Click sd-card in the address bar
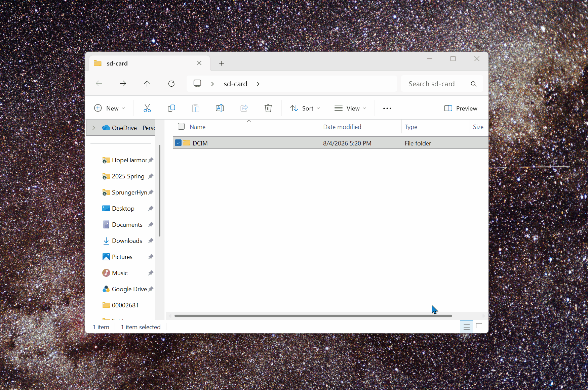Image resolution: width=588 pixels, height=390 pixels. 235,84
